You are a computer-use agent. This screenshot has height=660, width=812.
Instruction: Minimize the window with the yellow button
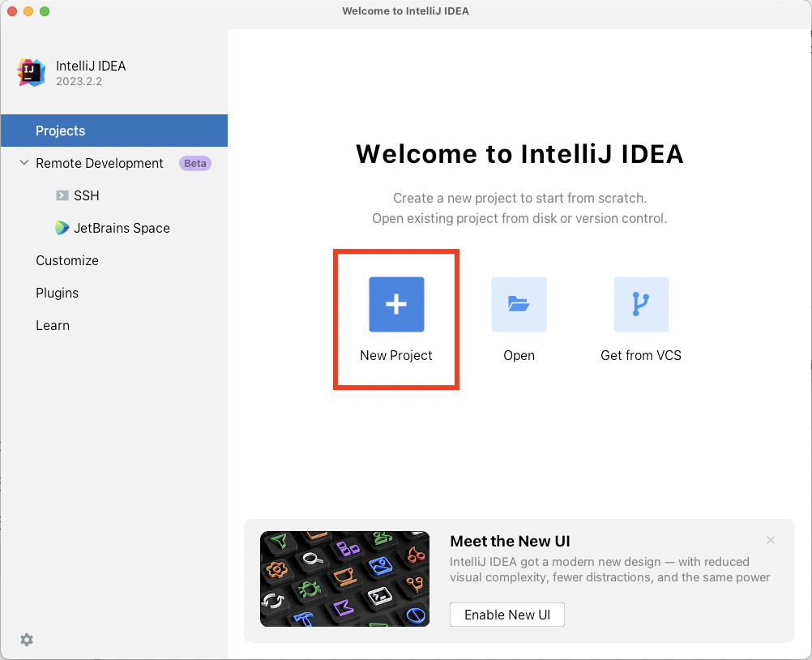(28, 11)
